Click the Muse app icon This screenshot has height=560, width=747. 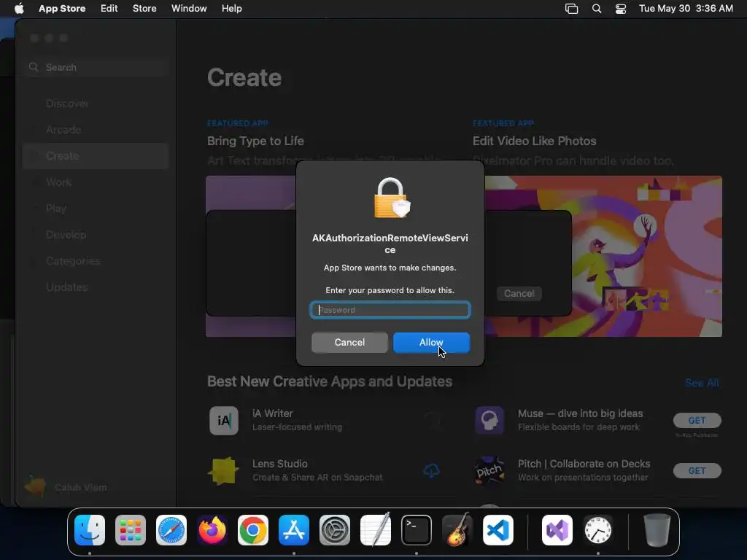coord(489,421)
